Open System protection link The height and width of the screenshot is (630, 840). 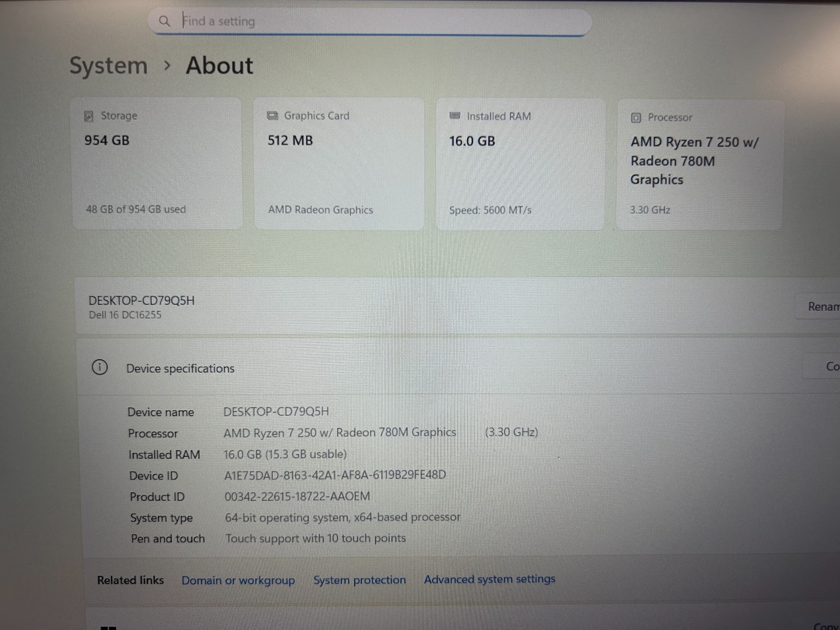(360, 580)
